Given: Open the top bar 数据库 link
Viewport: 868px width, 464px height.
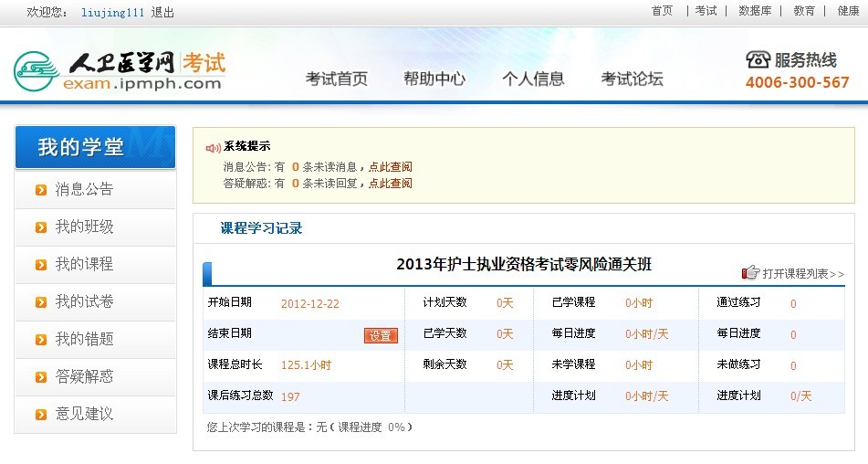Looking at the screenshot, I should 755,11.
